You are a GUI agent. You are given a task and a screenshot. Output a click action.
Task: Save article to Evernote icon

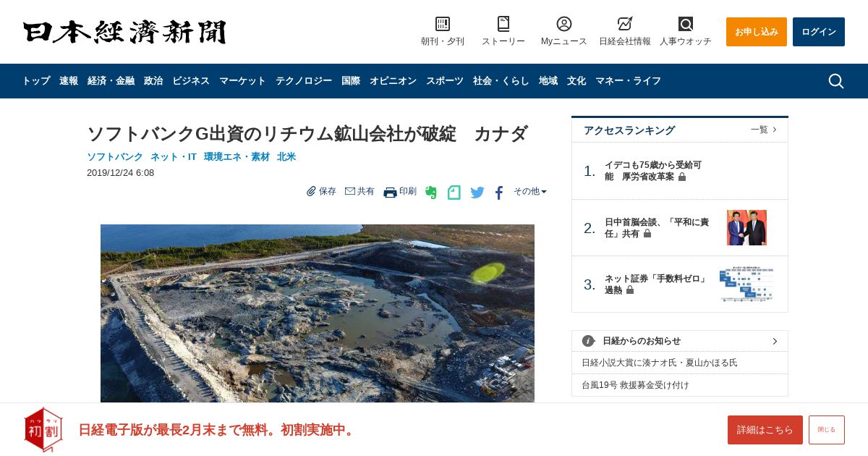point(430,193)
